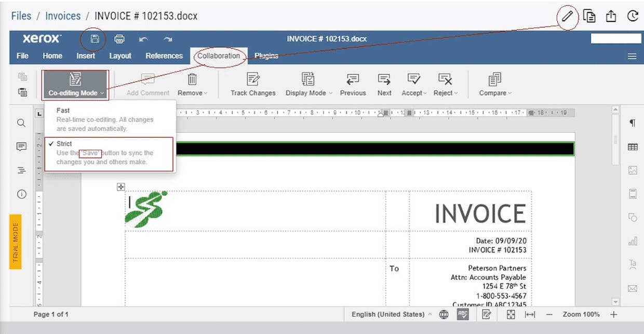Undo the last change
The width and height of the screenshot is (644, 334).
pyautogui.click(x=143, y=39)
